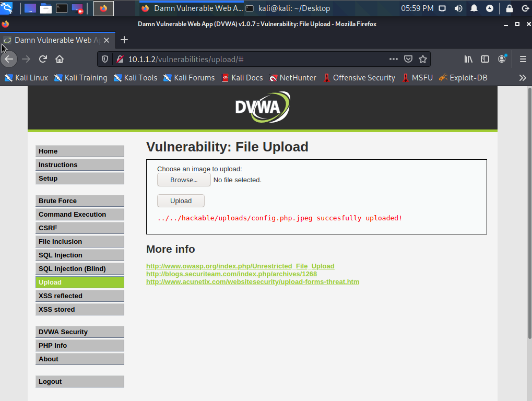Image resolution: width=532 pixels, height=401 pixels.
Task: Open the OWASP Unrestricted File Upload link
Action: (x=240, y=266)
